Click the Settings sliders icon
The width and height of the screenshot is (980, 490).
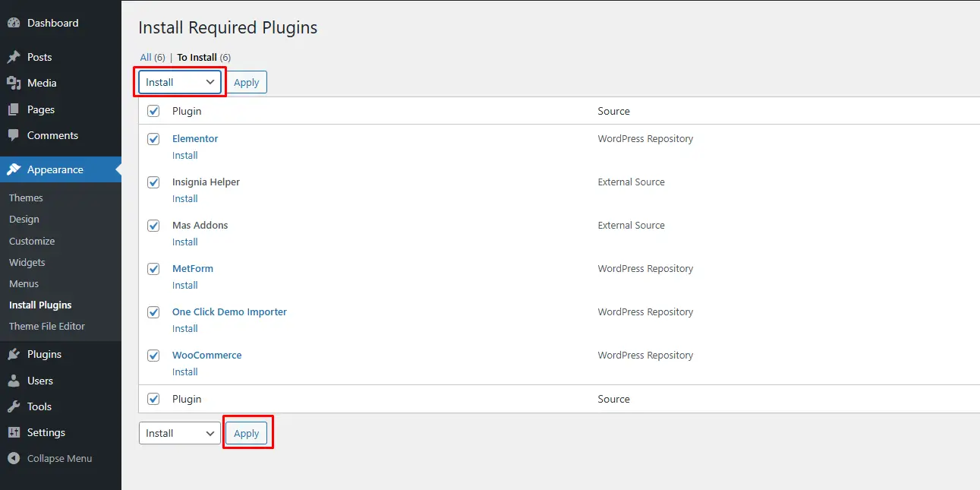coord(14,432)
